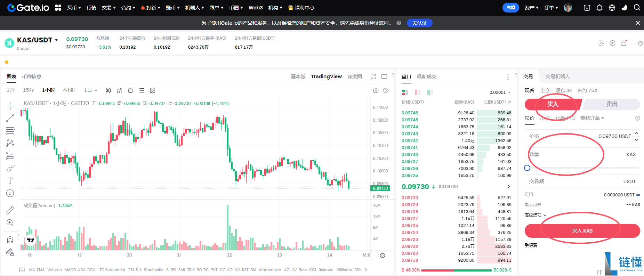Select the brush drawing tool
This screenshot has width=644, height=276.
coord(10,169)
